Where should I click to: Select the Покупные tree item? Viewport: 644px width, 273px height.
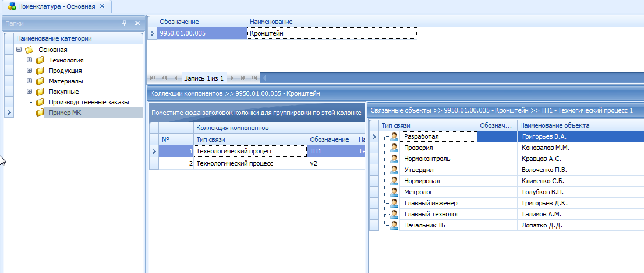coord(64,92)
